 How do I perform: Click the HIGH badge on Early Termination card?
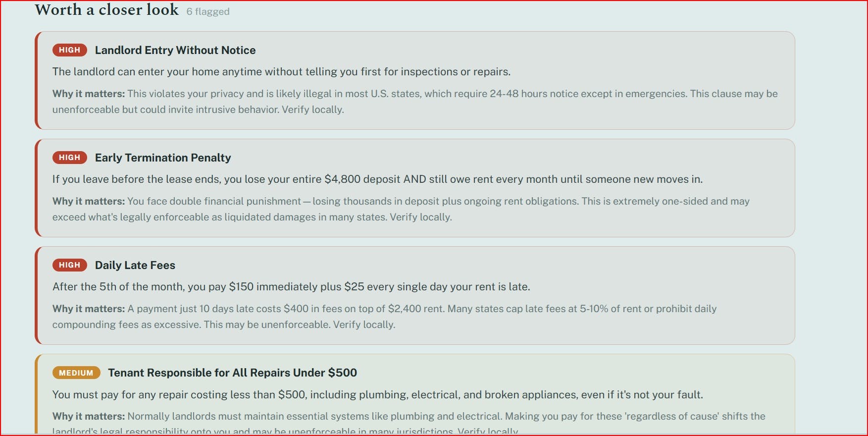[x=70, y=158]
